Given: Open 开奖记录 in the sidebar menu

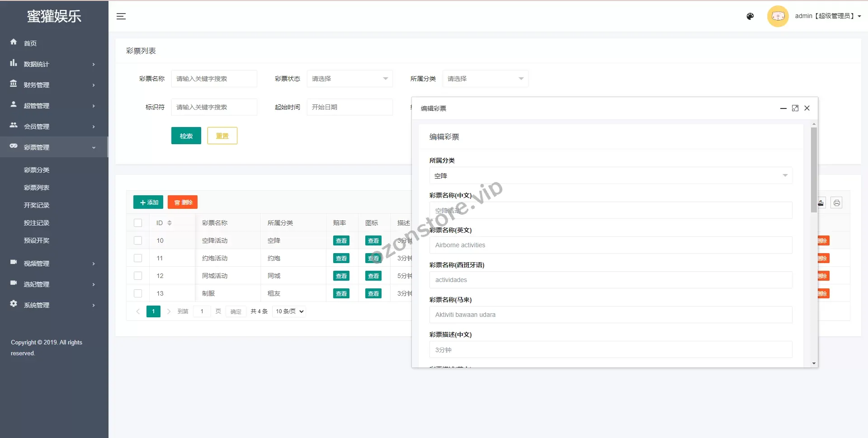Looking at the screenshot, I should pos(37,205).
